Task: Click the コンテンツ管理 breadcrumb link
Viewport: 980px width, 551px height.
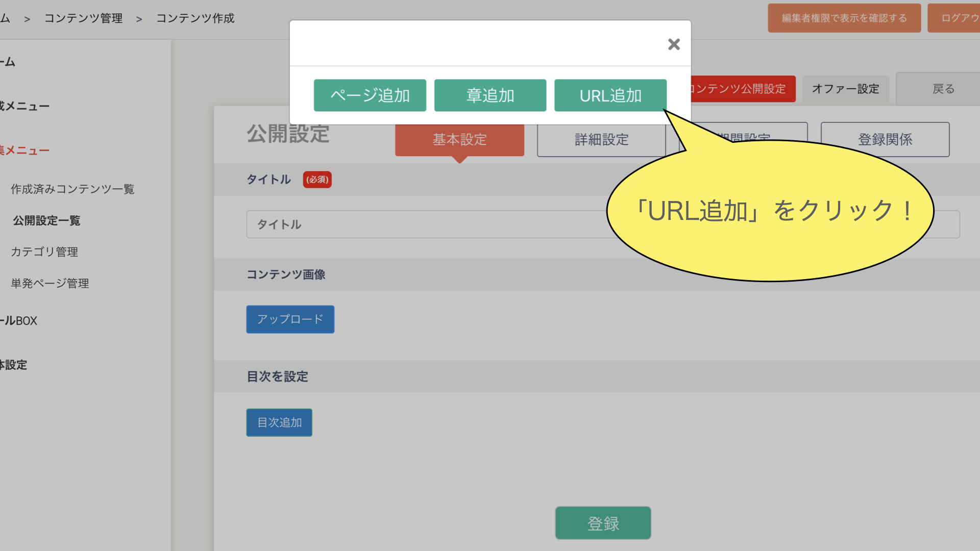Action: point(83,18)
